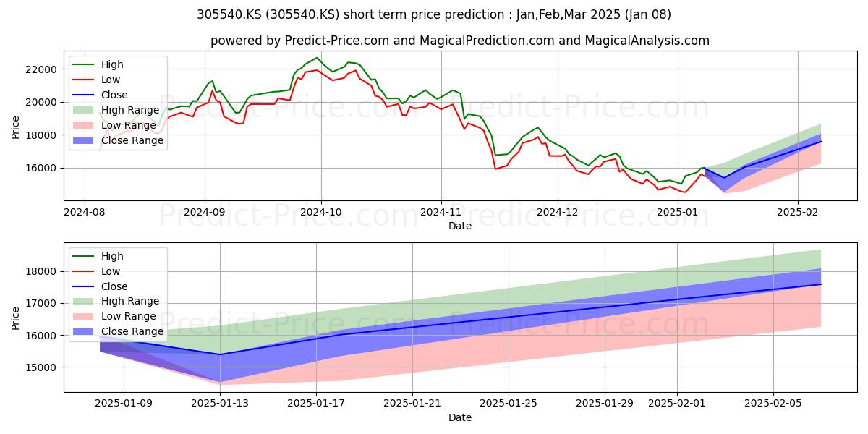This screenshot has width=868, height=434.
Task: Click the bottom chart x-axis label '2025-02-05'
Action: point(773,404)
